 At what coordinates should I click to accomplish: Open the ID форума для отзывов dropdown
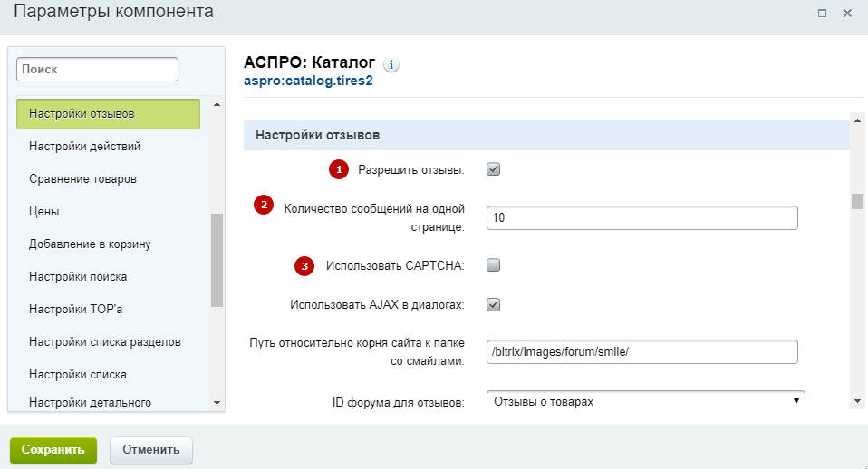(645, 400)
